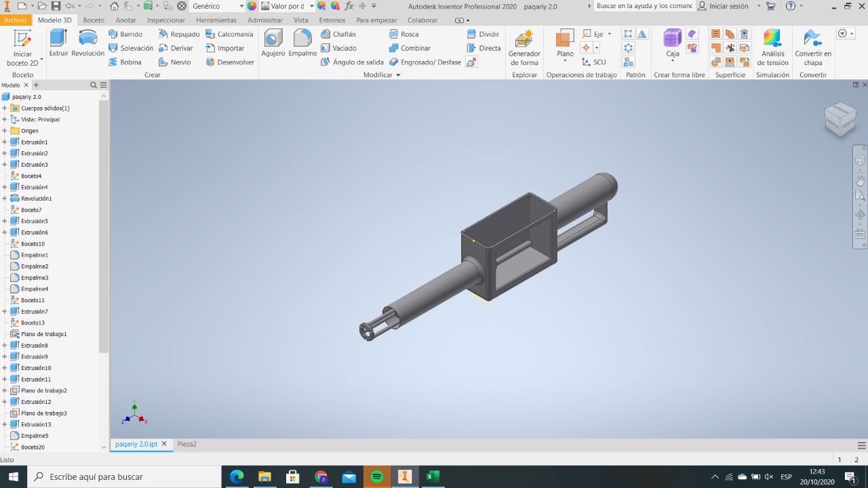The image size is (868, 488).
Task: Click Convertir en chapa
Action: pos(813,47)
